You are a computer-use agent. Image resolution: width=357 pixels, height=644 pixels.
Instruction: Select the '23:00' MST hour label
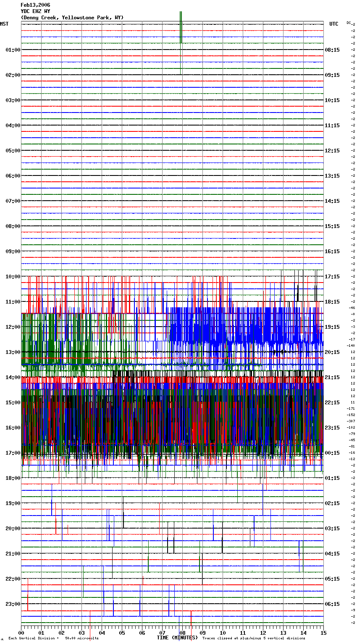[13, 604]
